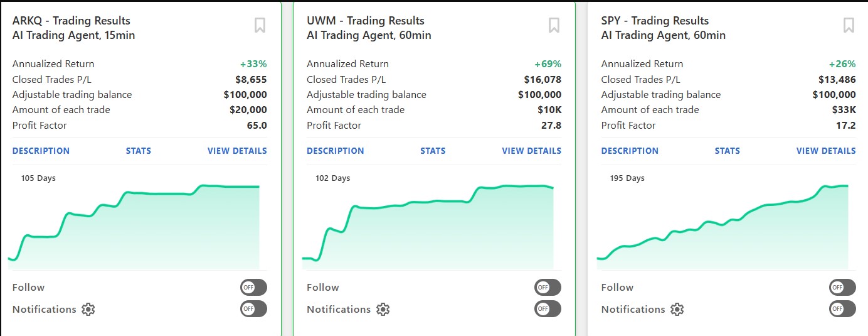Turn on Follow for SPY

click(842, 288)
